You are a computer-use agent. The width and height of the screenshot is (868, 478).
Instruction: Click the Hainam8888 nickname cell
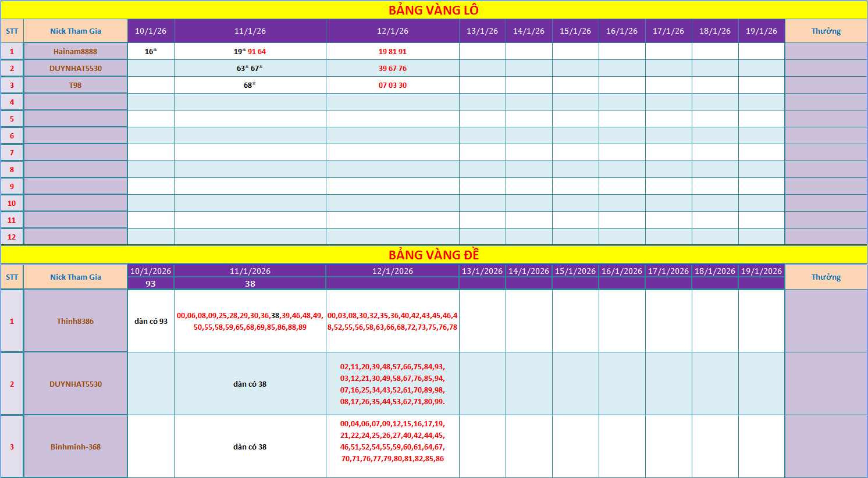point(76,51)
